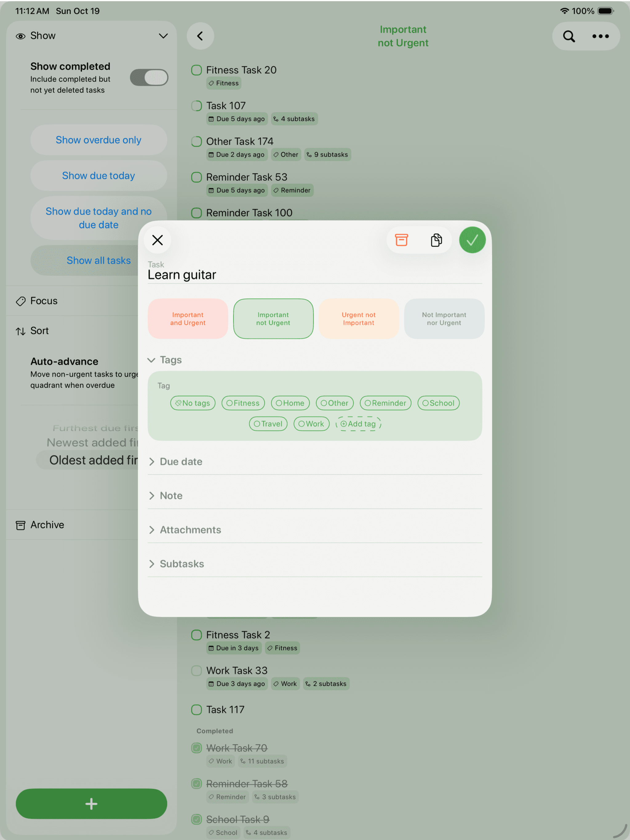
Task: Close the task editor dialog
Action: click(x=157, y=240)
